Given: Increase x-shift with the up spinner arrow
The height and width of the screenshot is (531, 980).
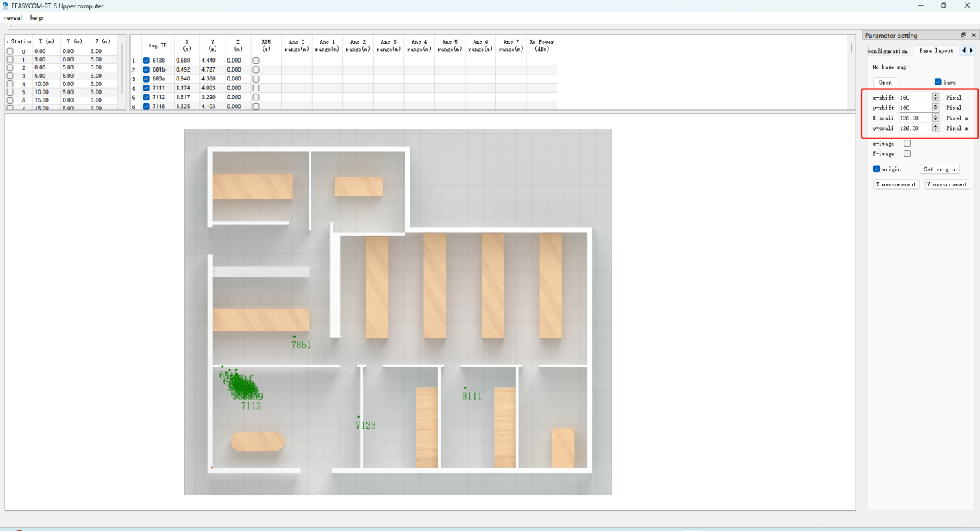Looking at the screenshot, I should click(935, 95).
